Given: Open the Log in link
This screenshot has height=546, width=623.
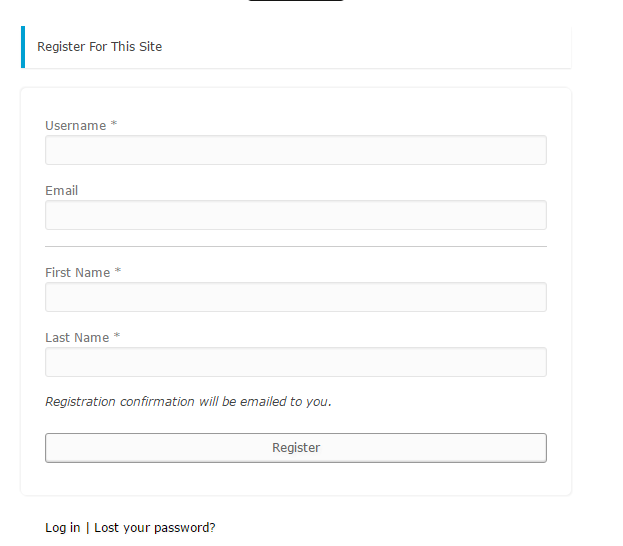Looking at the screenshot, I should tap(63, 528).
